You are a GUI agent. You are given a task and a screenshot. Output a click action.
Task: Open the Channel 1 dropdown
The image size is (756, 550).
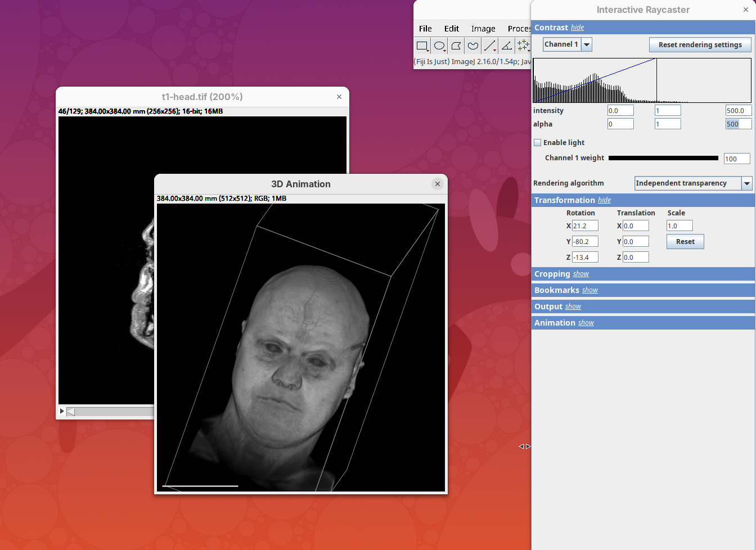point(586,44)
